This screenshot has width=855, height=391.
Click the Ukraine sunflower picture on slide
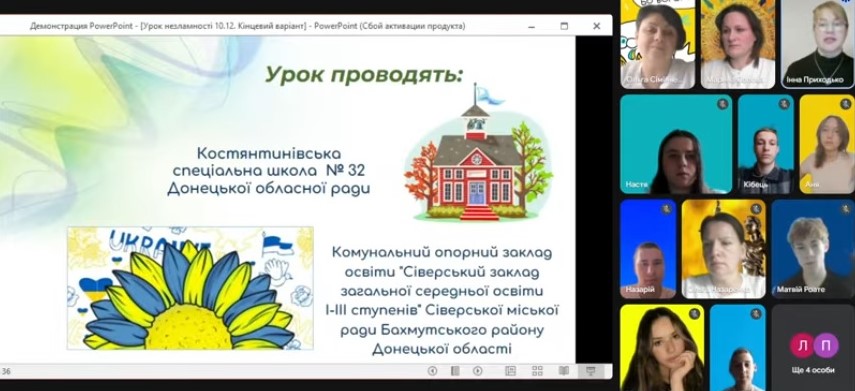(x=190, y=288)
